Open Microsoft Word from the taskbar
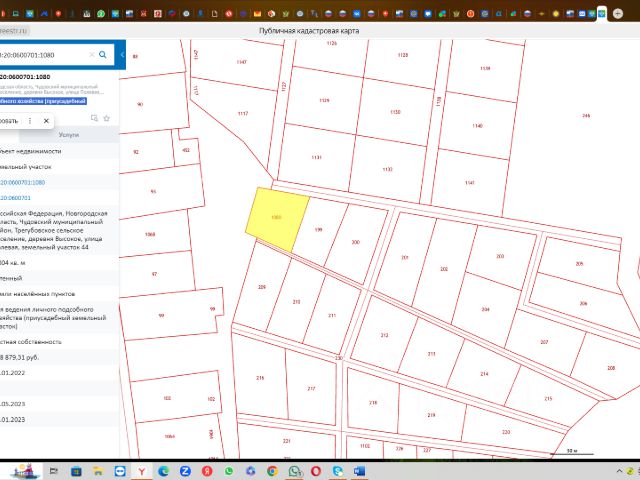 pyautogui.click(x=359, y=471)
